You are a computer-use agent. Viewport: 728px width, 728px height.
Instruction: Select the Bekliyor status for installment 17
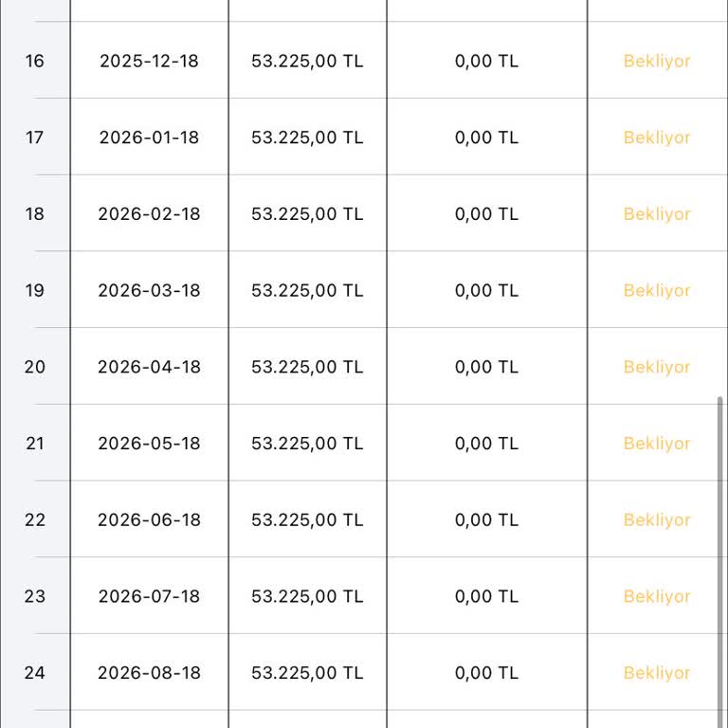pos(657,137)
